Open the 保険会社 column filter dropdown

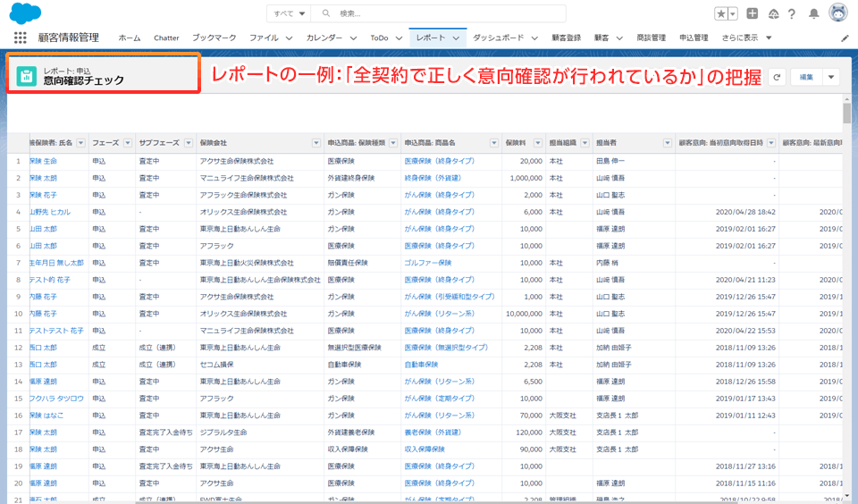[x=315, y=143]
